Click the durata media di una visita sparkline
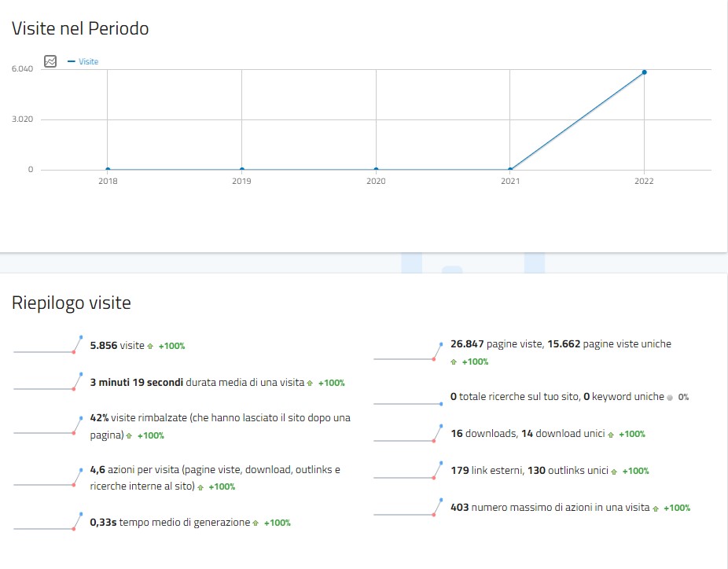Viewport: 728px width, 569px height. pos(48,383)
